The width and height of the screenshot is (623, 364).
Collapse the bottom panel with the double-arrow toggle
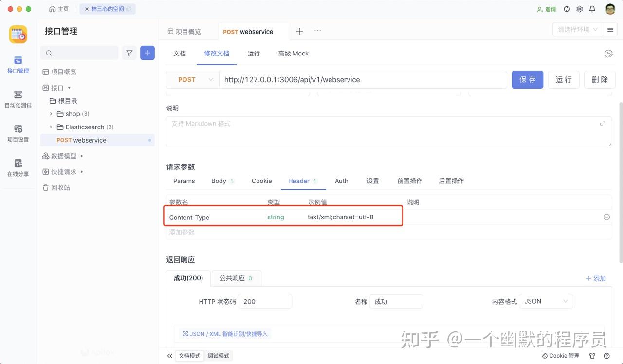(x=169, y=356)
